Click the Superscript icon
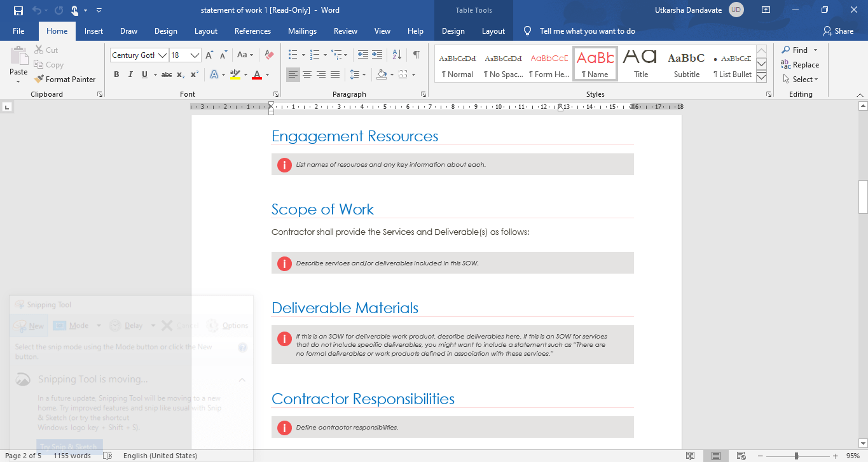Image resolution: width=868 pixels, height=462 pixels. point(195,74)
